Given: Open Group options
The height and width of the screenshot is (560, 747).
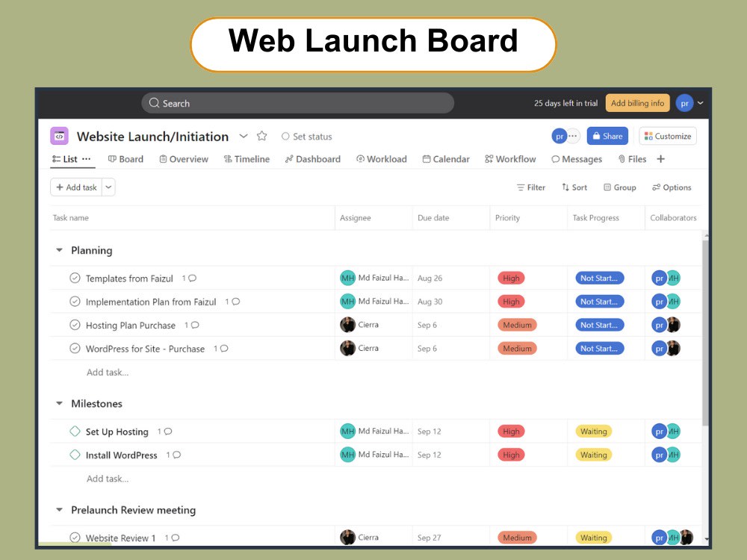Looking at the screenshot, I should click(x=620, y=187).
